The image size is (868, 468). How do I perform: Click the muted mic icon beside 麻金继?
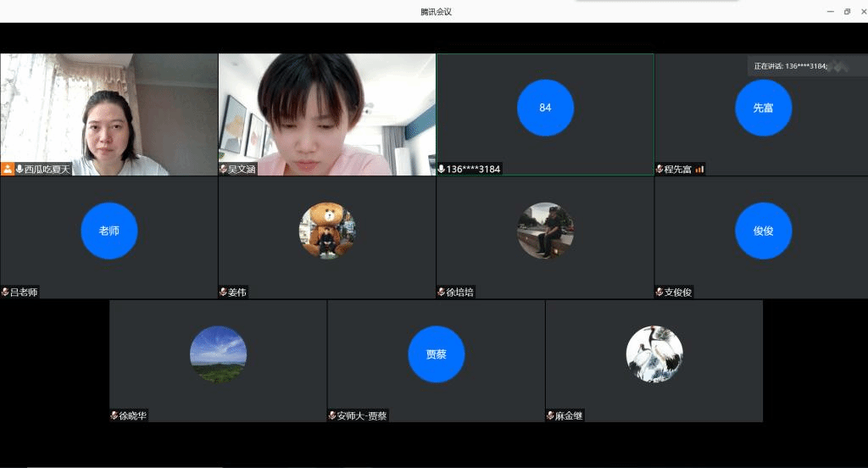(x=550, y=415)
